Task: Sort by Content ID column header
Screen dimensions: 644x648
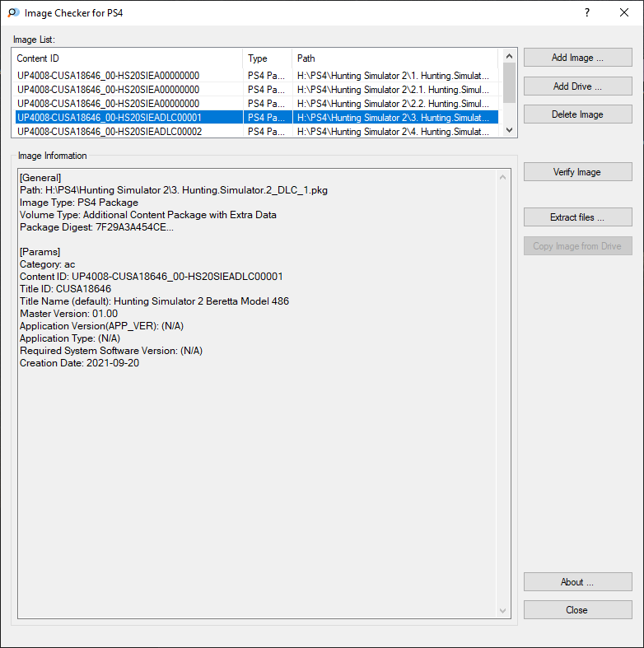Action: [128, 58]
